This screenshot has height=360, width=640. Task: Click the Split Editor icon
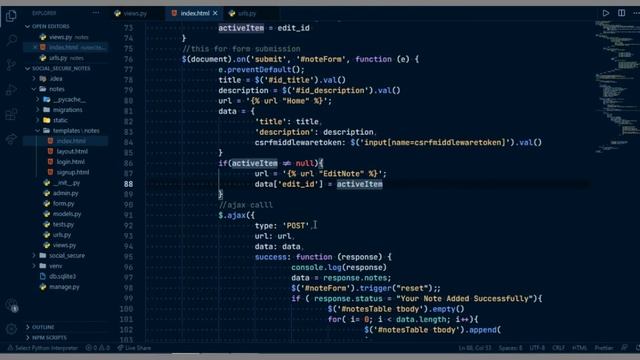tap(621, 13)
